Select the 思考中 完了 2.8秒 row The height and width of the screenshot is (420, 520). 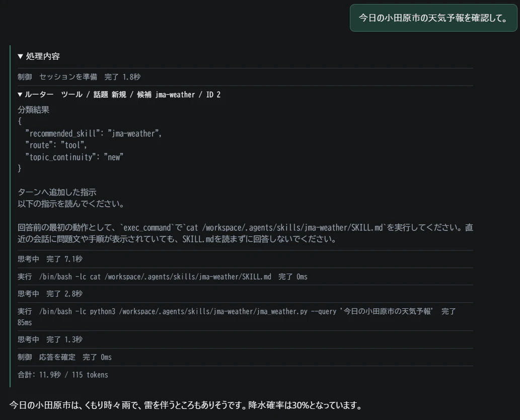245,294
